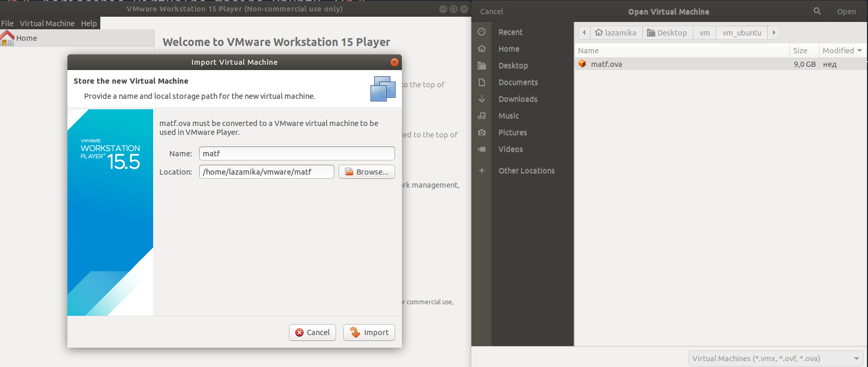The width and height of the screenshot is (868, 367).
Task: Go to lazamika home folder in path bar
Action: pyautogui.click(x=616, y=32)
